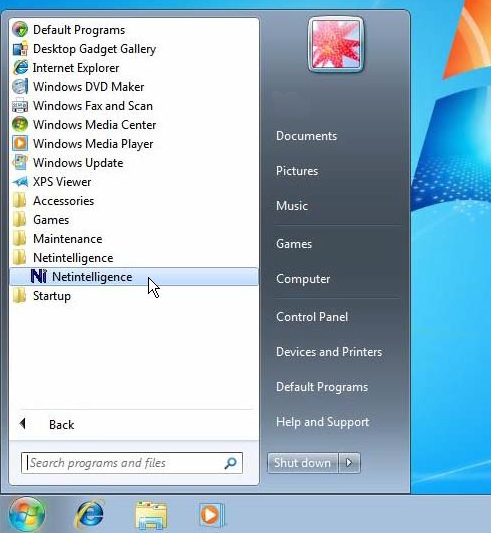Open Windows Media Player from the taskbar
Screen dimensions: 491x533
[x=212, y=515]
